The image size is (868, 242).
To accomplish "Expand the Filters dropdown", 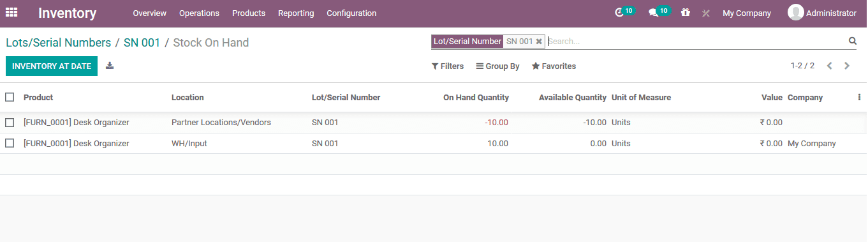I will [x=448, y=66].
